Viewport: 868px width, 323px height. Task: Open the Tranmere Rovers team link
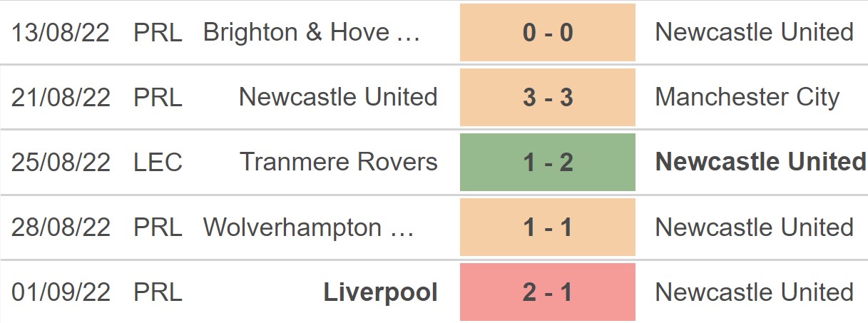click(x=339, y=163)
